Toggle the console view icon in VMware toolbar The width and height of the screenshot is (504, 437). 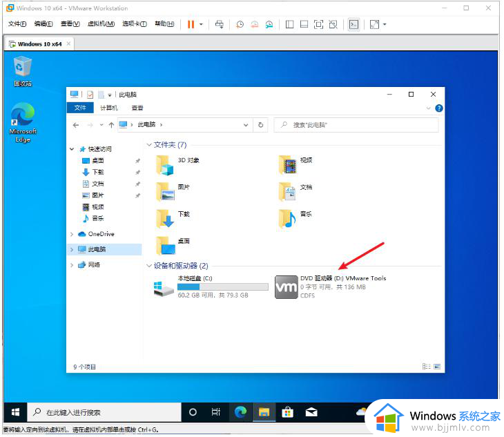pos(353,24)
